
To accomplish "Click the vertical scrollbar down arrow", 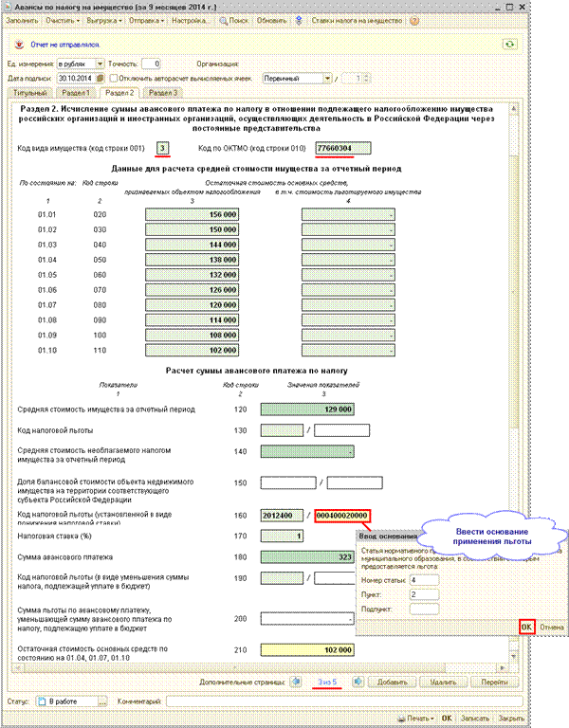I will coord(514,657).
